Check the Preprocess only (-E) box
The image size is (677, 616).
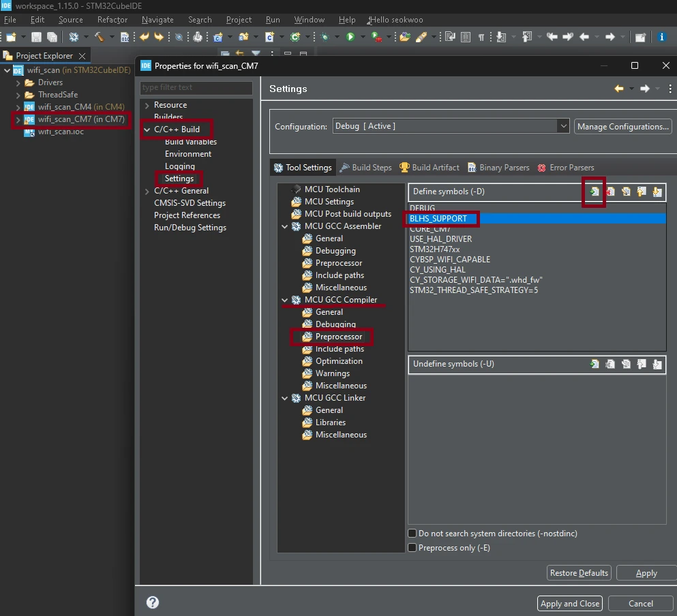[x=412, y=548]
